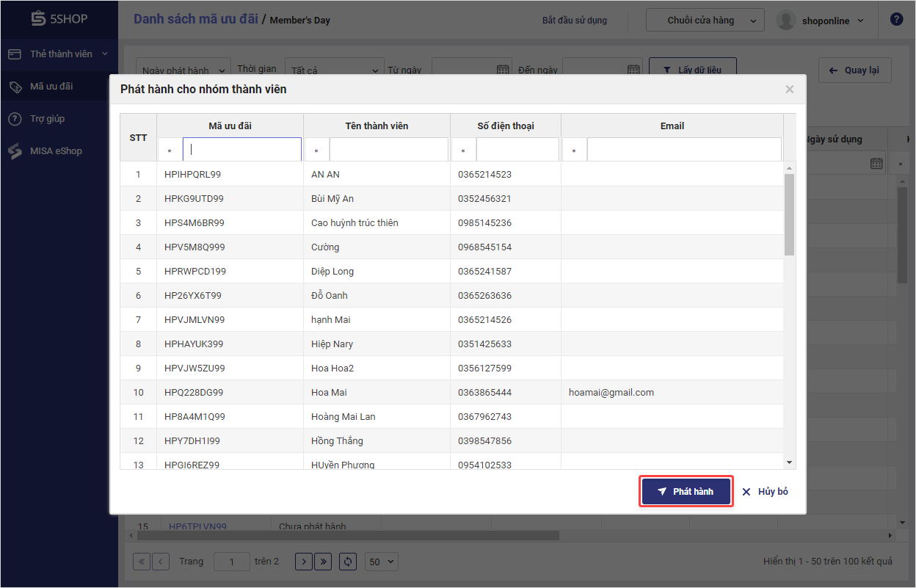Click the Trợ giúp question icon
Viewport: 916px width, 588px height.
(15, 119)
